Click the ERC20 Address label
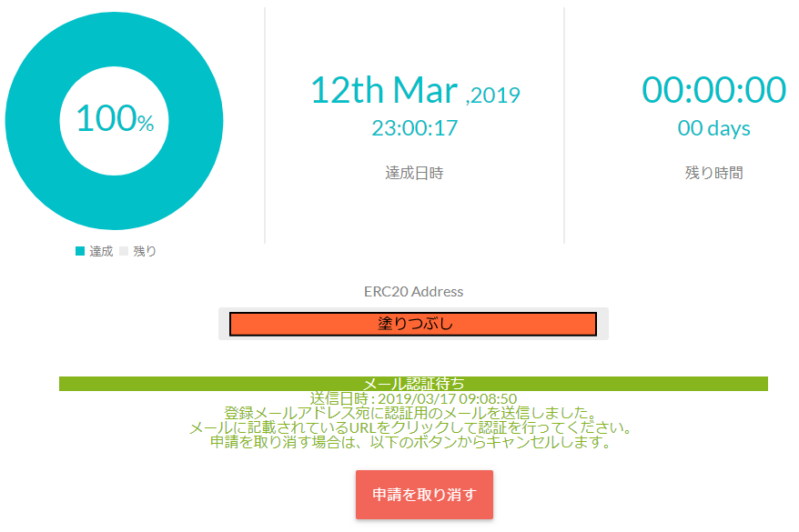Viewport: 799px width, 532px height. coord(413,292)
